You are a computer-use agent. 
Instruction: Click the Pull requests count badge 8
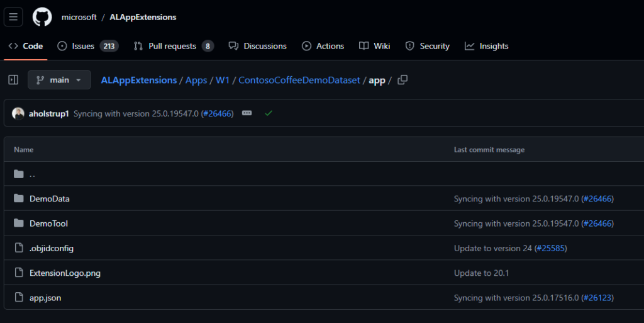(x=208, y=46)
